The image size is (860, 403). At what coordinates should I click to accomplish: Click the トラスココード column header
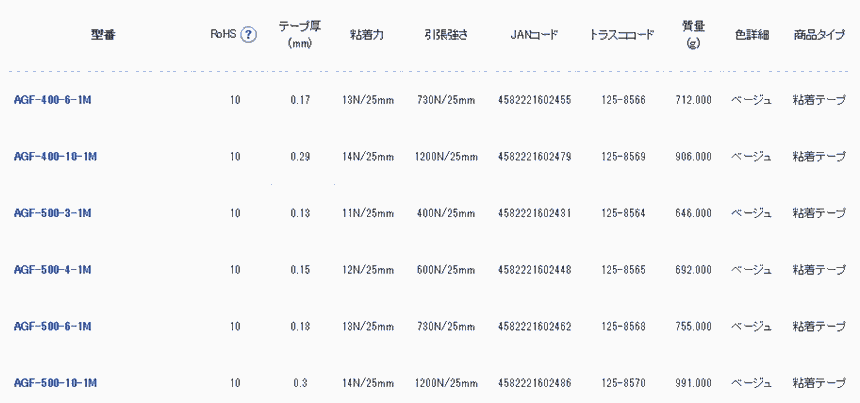(623, 35)
